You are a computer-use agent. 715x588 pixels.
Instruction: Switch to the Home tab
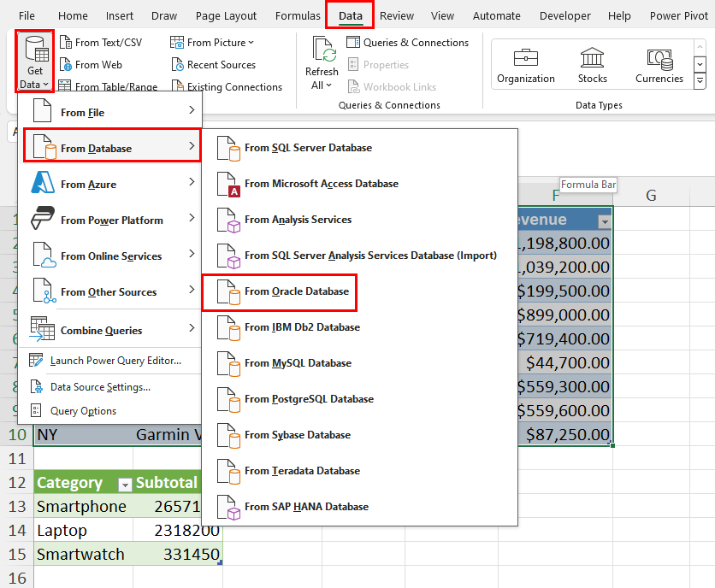click(73, 16)
